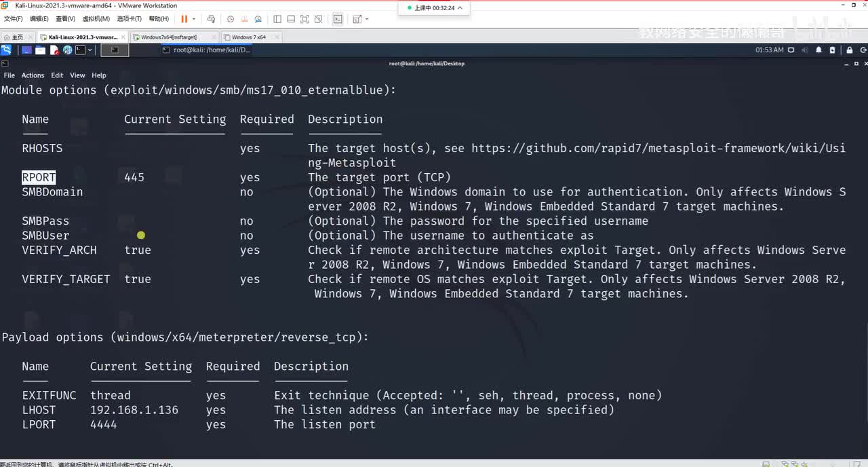This screenshot has height=467, width=868.
Task: Click the volume speaker icon in Kali panel
Action: coord(805,50)
